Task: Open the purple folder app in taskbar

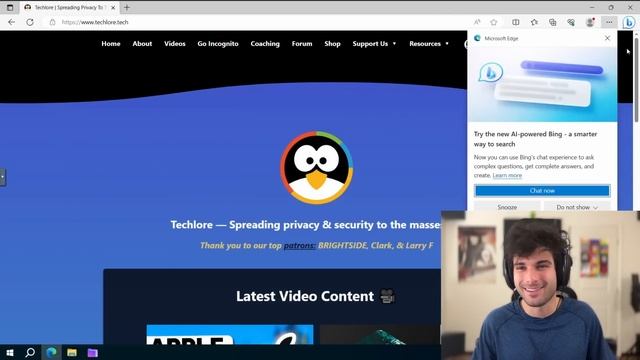Action: pyautogui.click(x=93, y=352)
